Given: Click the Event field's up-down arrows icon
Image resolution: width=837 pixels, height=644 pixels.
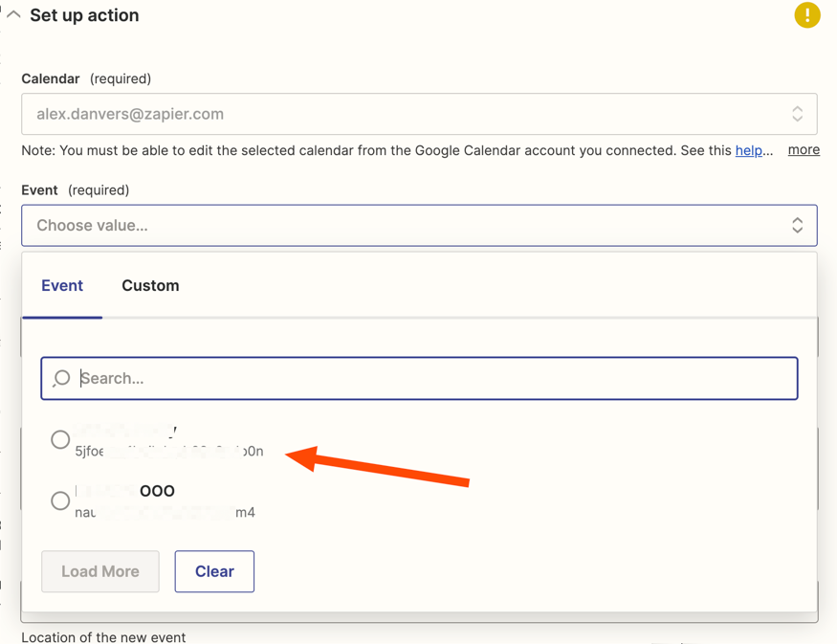Looking at the screenshot, I should click(x=797, y=226).
